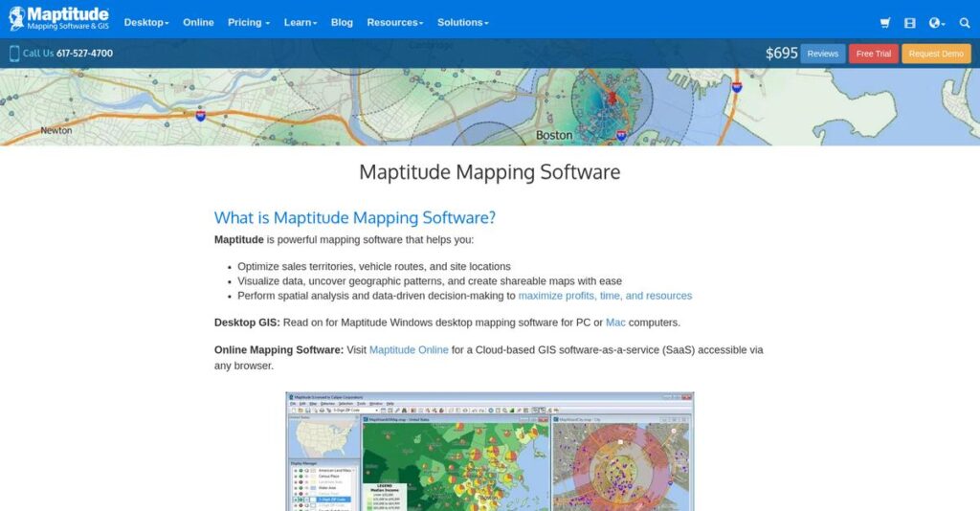Visit the Maptitude Online link

coord(409,350)
